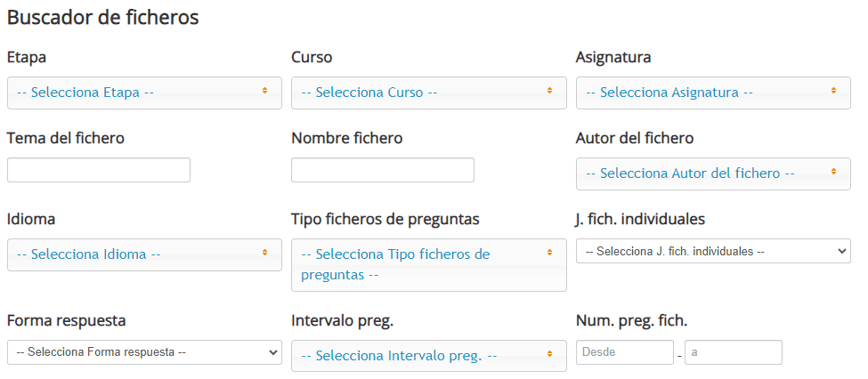This screenshot has width=868, height=379.
Task: Open the Forma respuesta select box
Action: 144,352
